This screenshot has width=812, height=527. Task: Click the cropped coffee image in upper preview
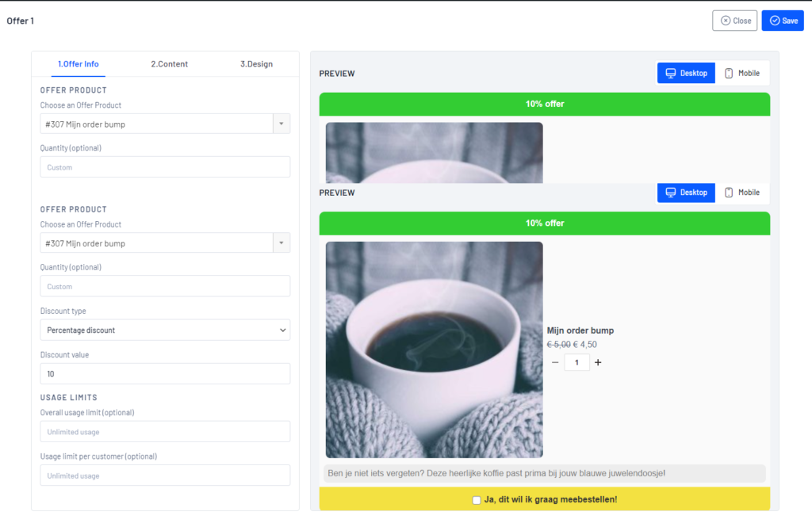[435, 153]
